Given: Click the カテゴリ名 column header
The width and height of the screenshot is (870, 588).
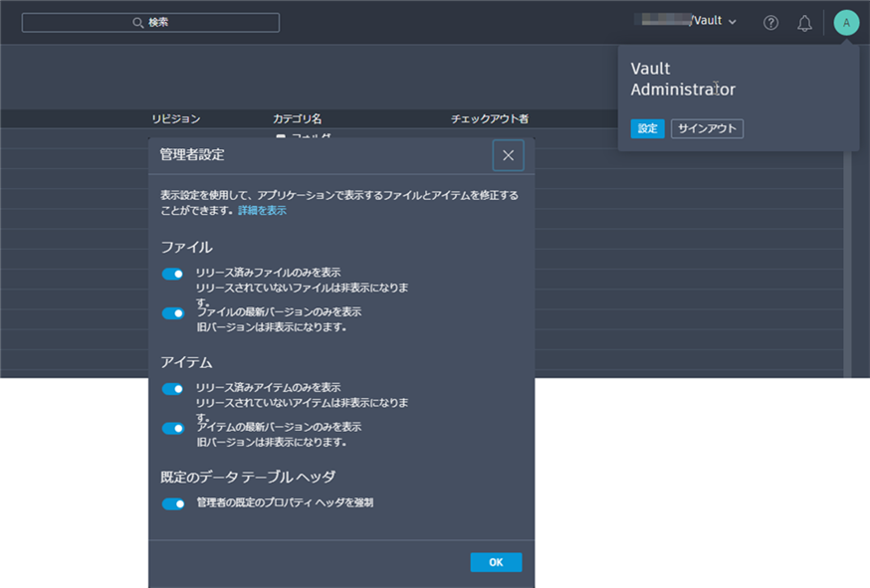Looking at the screenshot, I should tap(297, 118).
